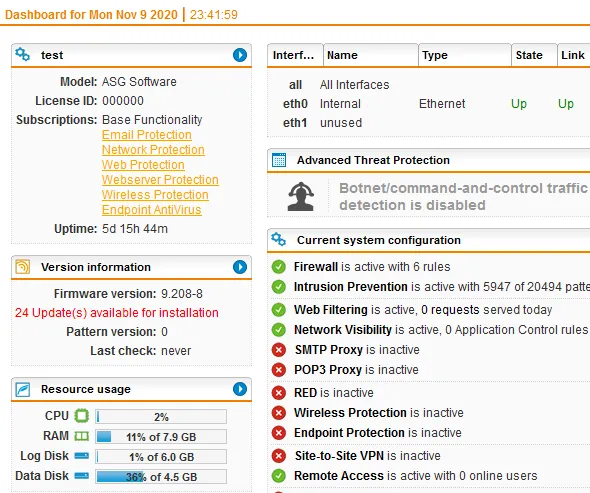Sort by the Type column header

465,55
